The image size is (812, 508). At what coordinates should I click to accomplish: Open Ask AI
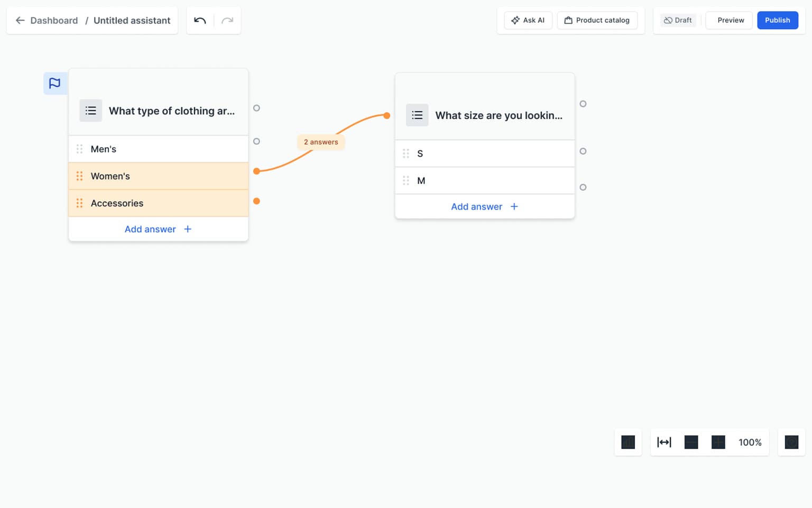click(528, 20)
